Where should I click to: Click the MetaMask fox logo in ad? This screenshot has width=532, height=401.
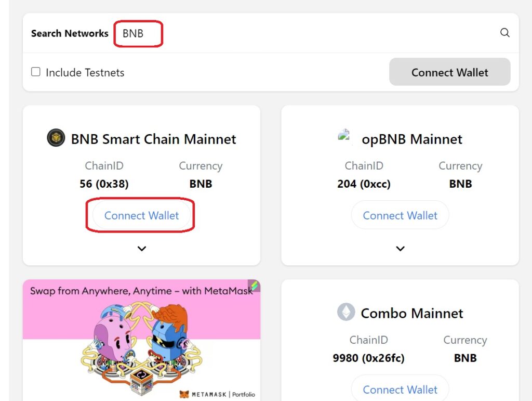(x=184, y=394)
